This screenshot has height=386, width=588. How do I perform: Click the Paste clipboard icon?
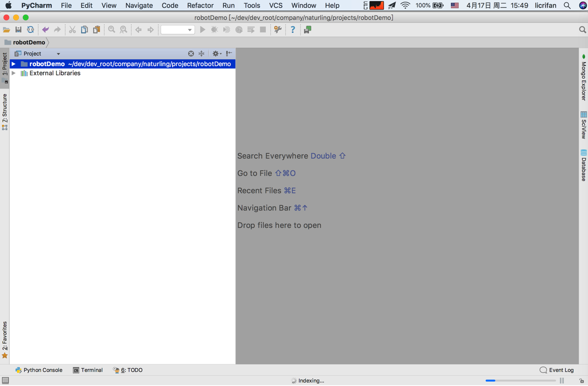tap(96, 30)
